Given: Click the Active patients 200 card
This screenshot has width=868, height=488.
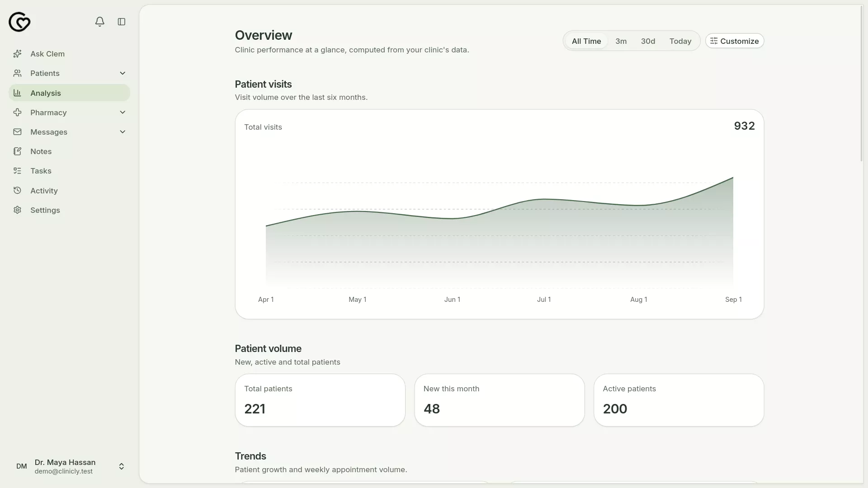Looking at the screenshot, I should [679, 400].
